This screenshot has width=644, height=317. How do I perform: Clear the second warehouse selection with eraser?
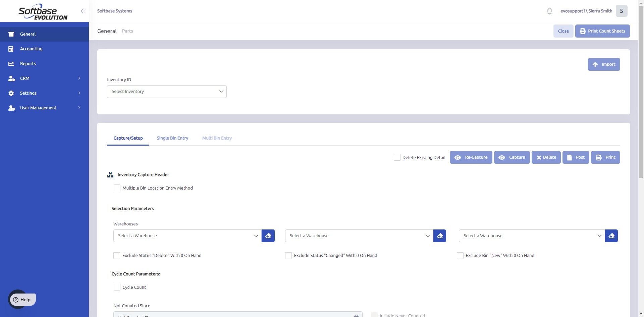point(440,236)
